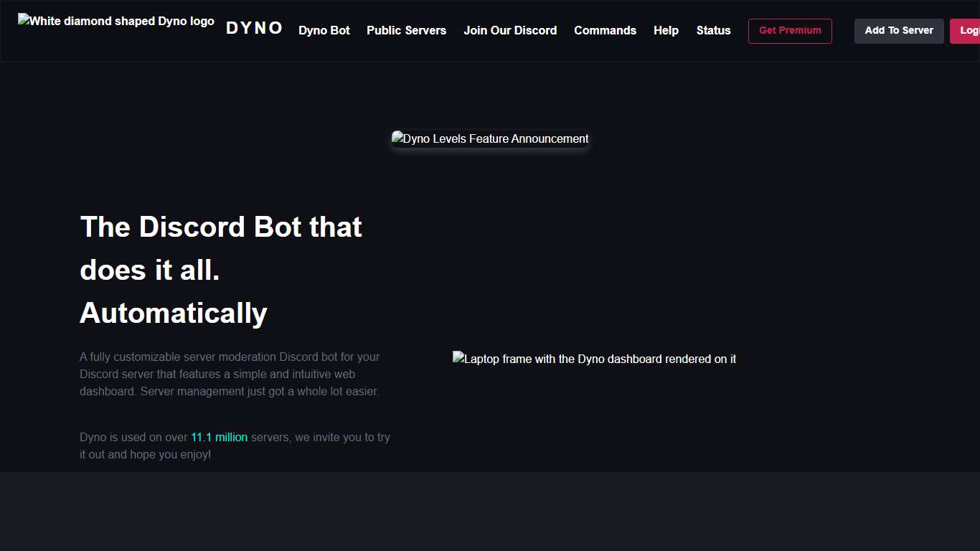The width and height of the screenshot is (980, 551).
Task: Click the broken image icon on the Levels announcement
Action: pyautogui.click(x=398, y=138)
